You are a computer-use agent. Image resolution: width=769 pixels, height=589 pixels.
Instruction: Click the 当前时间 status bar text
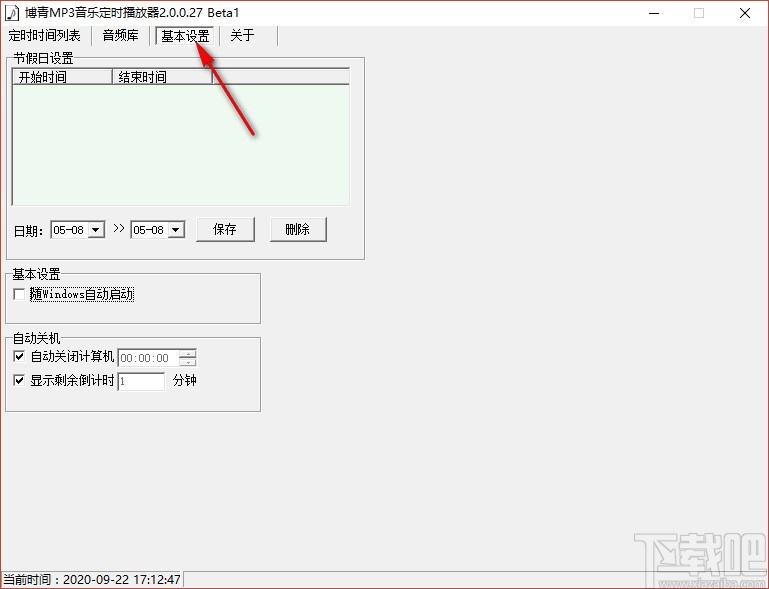[x=92, y=579]
